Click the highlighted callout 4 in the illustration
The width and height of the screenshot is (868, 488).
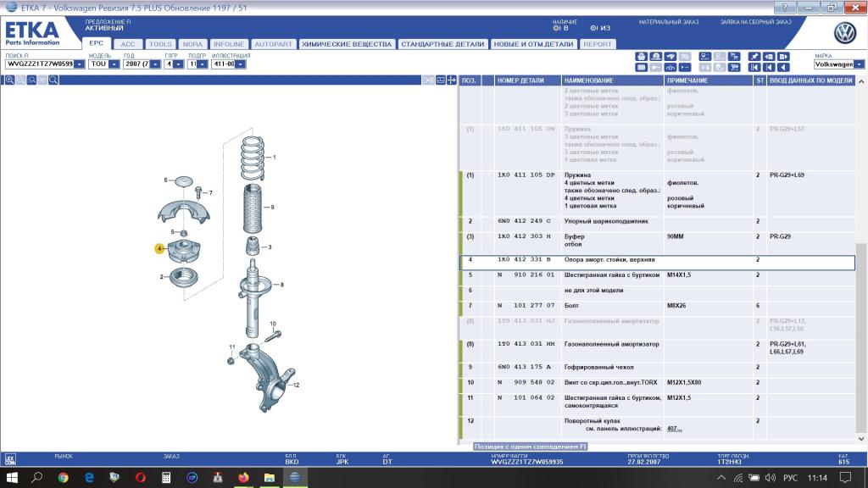tap(159, 248)
